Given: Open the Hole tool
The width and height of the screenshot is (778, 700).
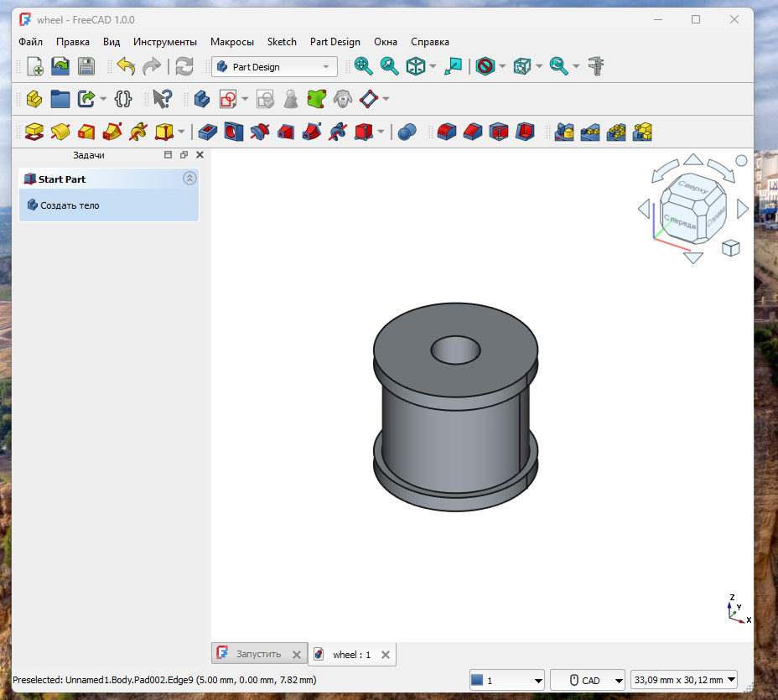Looking at the screenshot, I should point(233,132).
